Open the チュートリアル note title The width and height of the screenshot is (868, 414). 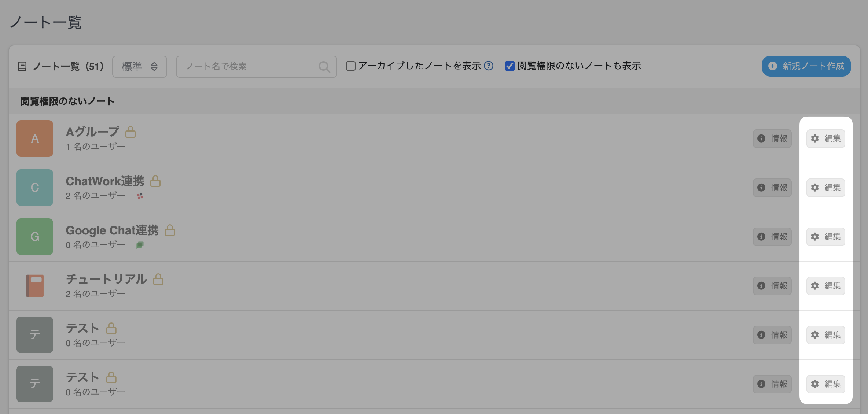[x=106, y=279]
